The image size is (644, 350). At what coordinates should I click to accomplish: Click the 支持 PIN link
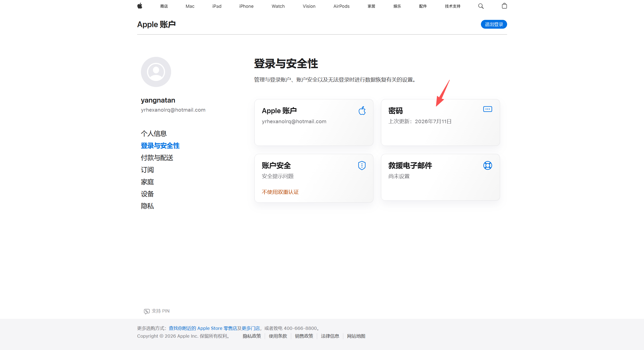coord(161,311)
